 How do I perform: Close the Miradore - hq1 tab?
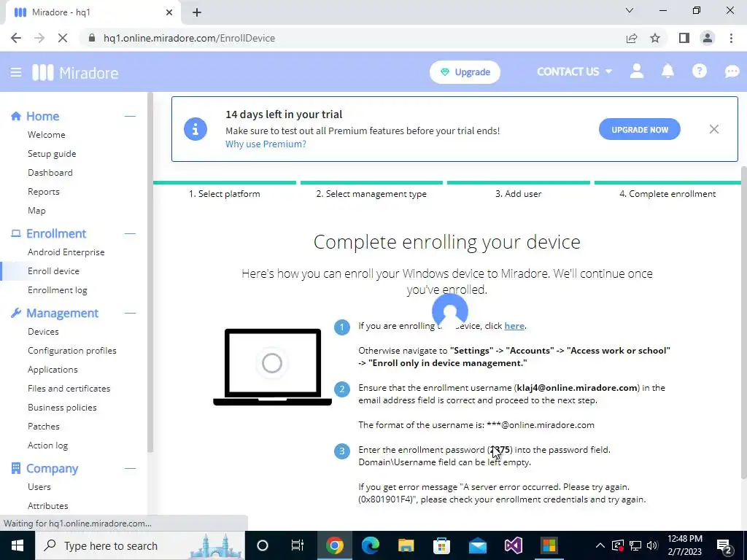pos(169,12)
